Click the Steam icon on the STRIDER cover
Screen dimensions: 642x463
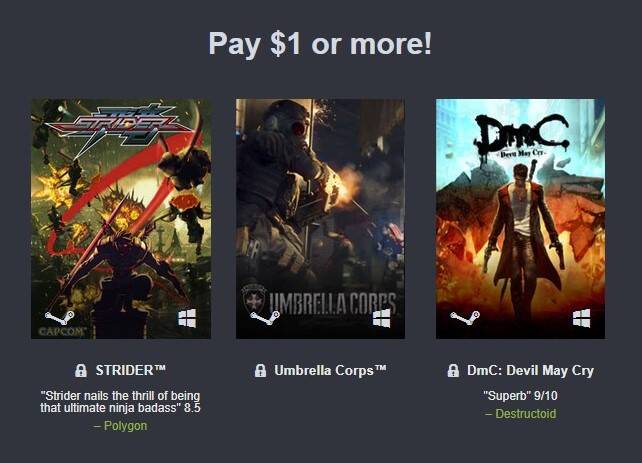59,318
